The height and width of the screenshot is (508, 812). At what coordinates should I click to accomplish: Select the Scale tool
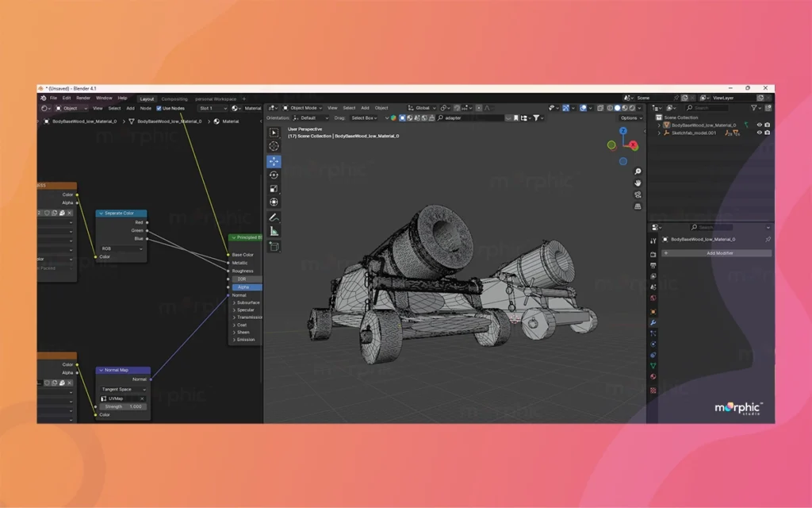(x=274, y=189)
